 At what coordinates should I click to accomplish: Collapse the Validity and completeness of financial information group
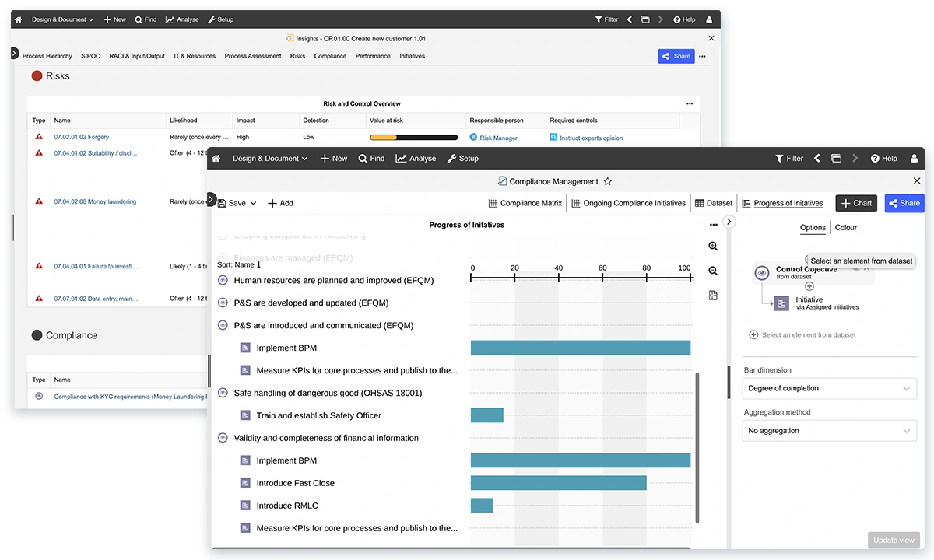pyautogui.click(x=223, y=438)
